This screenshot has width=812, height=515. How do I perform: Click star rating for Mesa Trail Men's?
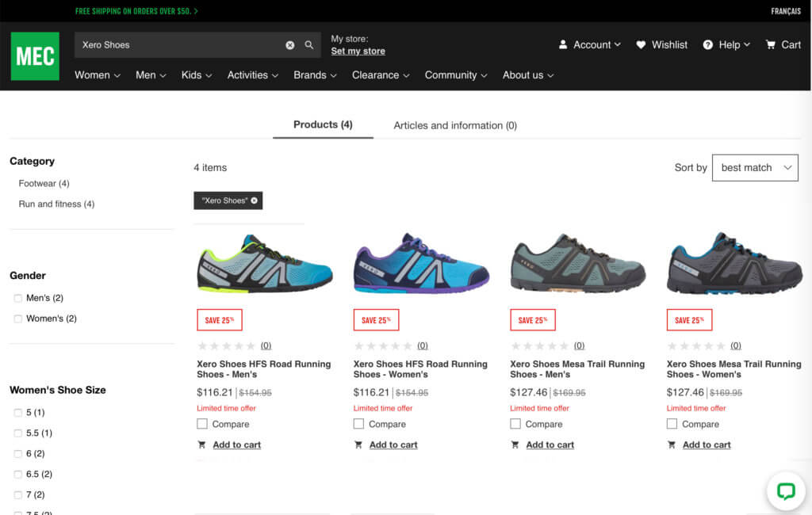(539, 345)
